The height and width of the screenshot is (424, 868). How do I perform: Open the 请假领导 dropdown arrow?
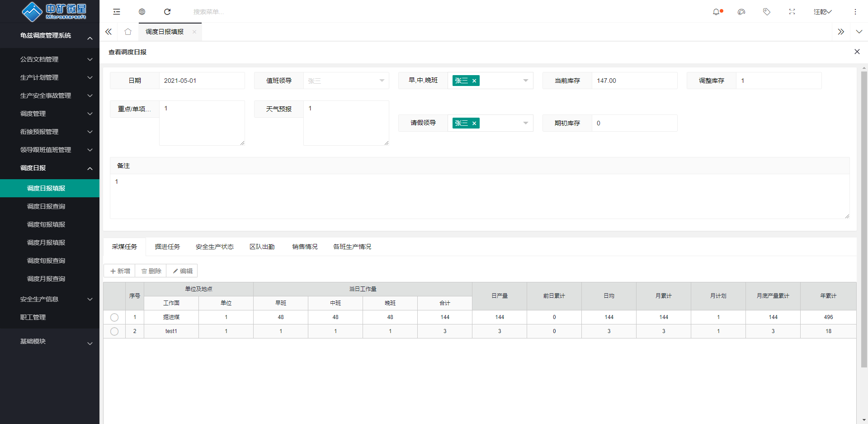pos(526,123)
